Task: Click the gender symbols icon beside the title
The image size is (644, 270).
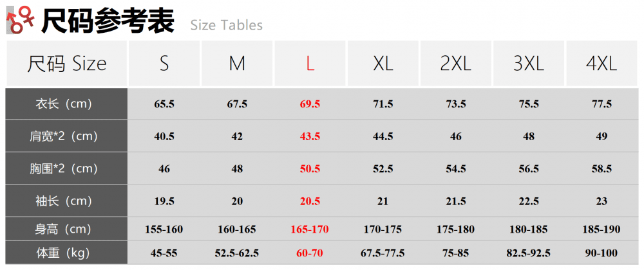Action: pyautogui.click(x=21, y=19)
